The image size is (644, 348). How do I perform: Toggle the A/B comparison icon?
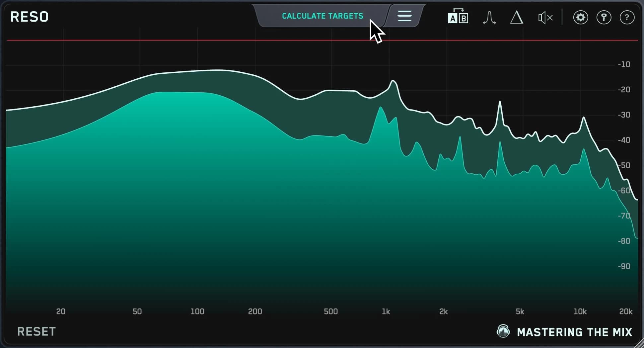(x=458, y=16)
